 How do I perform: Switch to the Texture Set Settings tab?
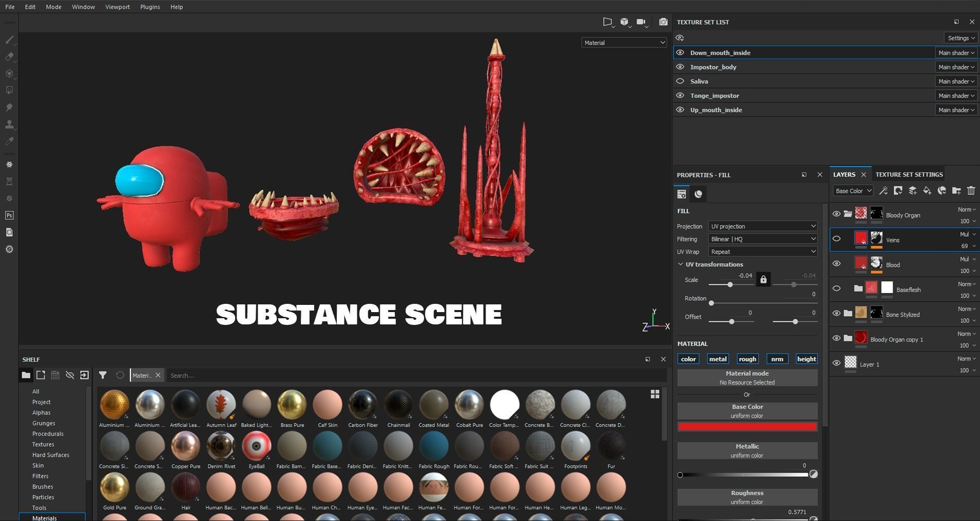[909, 175]
